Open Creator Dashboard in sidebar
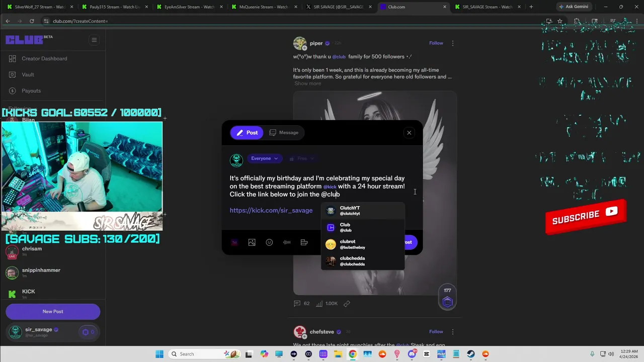 coord(44,58)
